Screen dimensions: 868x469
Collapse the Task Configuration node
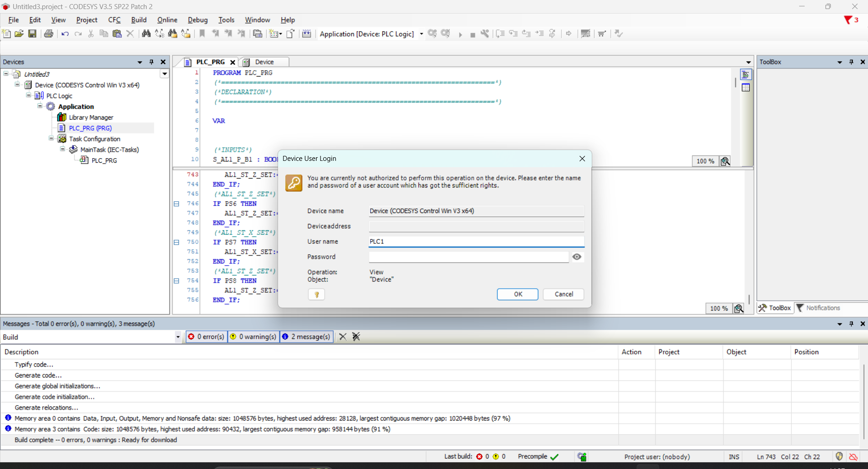click(x=51, y=138)
